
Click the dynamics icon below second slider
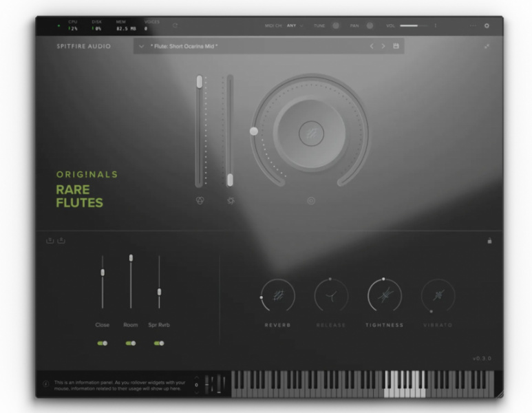tap(231, 200)
